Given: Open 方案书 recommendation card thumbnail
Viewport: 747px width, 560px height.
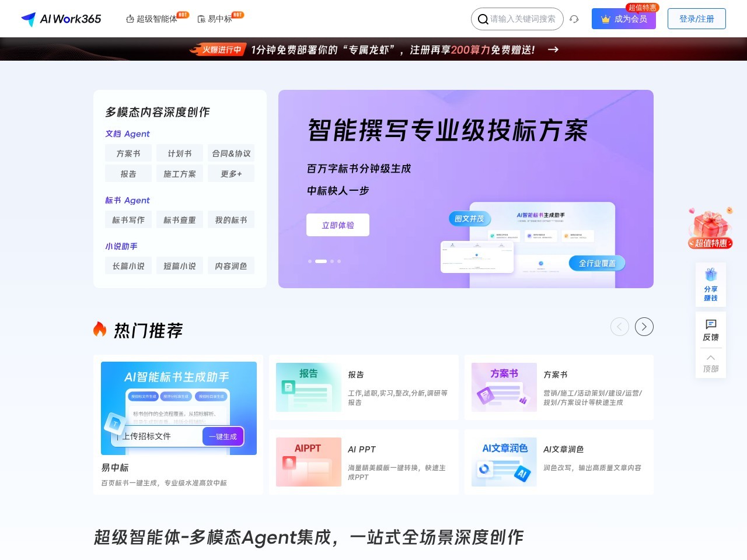Looking at the screenshot, I should coord(504,387).
